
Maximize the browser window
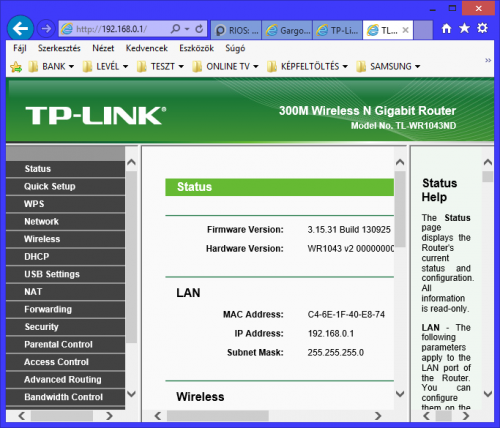click(452, 8)
